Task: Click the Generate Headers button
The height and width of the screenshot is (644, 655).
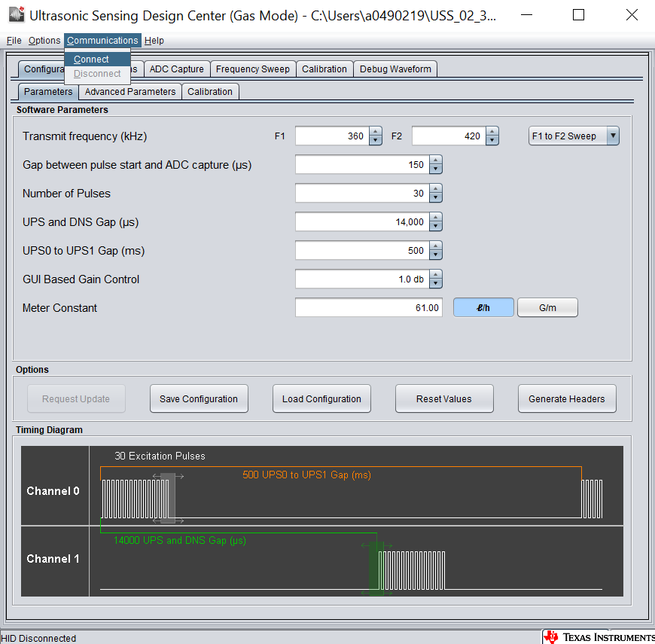Action: pyautogui.click(x=567, y=398)
